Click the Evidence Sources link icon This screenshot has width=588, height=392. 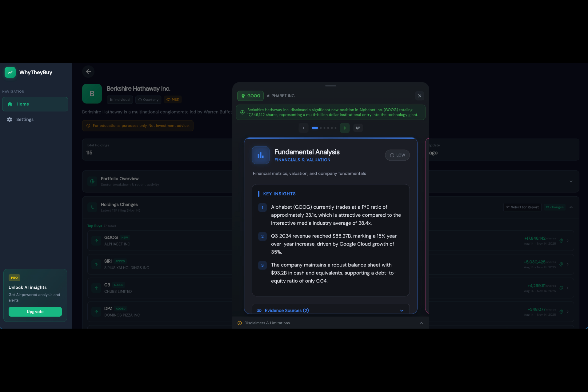pos(259,311)
